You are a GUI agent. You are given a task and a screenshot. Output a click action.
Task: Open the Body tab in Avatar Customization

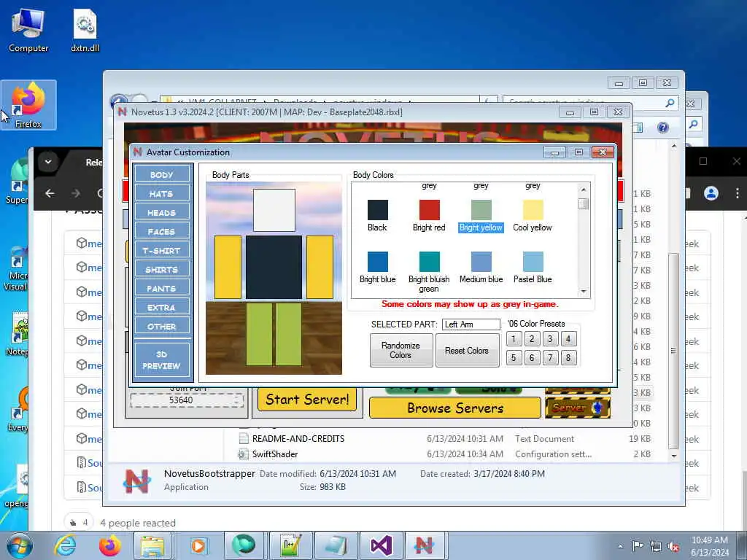(162, 174)
